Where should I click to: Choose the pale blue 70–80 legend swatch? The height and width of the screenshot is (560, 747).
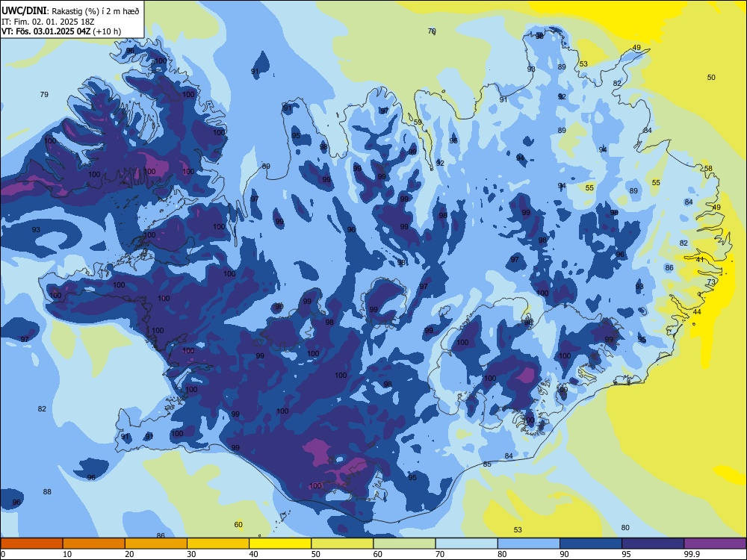pyautogui.click(x=466, y=544)
